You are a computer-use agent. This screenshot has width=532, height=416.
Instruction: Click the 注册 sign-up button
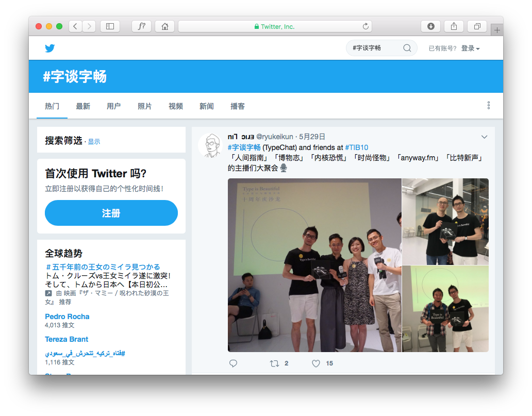click(111, 213)
